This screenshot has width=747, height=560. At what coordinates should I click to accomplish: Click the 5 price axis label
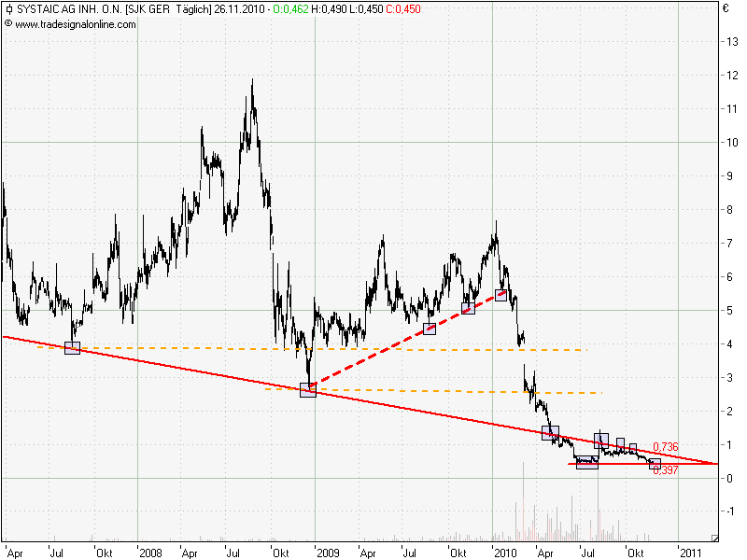[729, 311]
